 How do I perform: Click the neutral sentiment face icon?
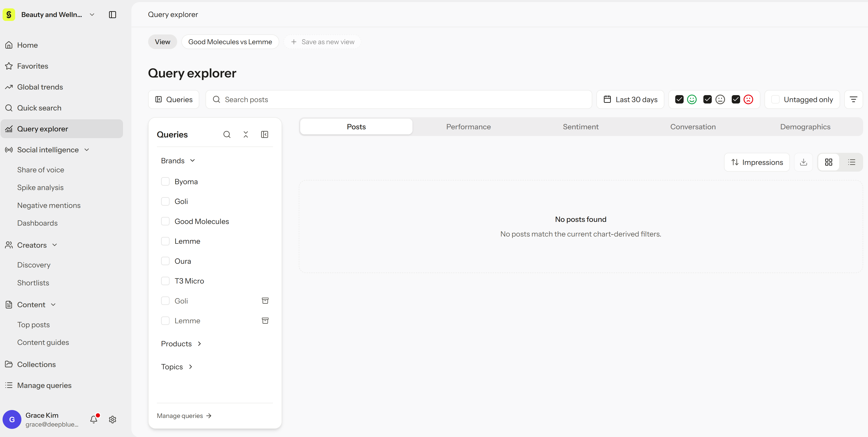pos(720,99)
